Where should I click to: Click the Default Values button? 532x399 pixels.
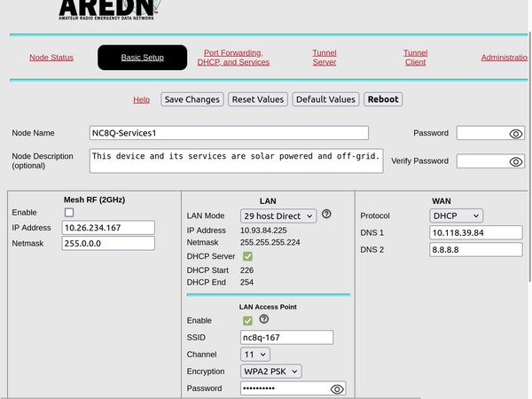coord(325,99)
